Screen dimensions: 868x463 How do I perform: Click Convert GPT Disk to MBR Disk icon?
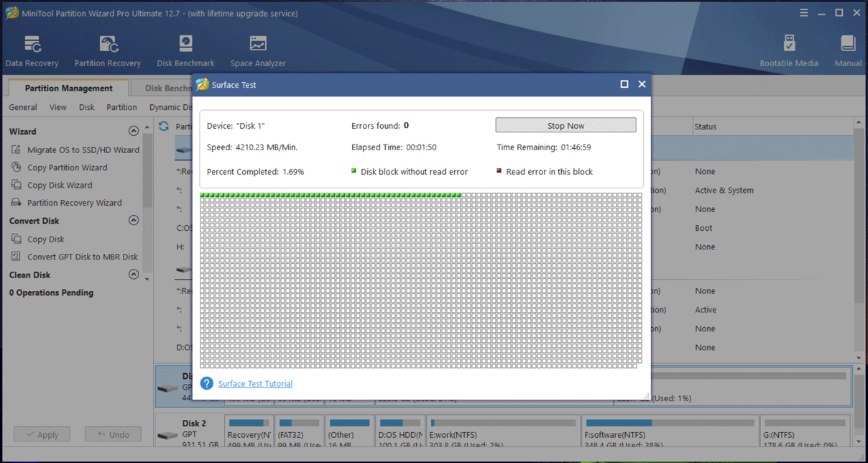(x=17, y=257)
